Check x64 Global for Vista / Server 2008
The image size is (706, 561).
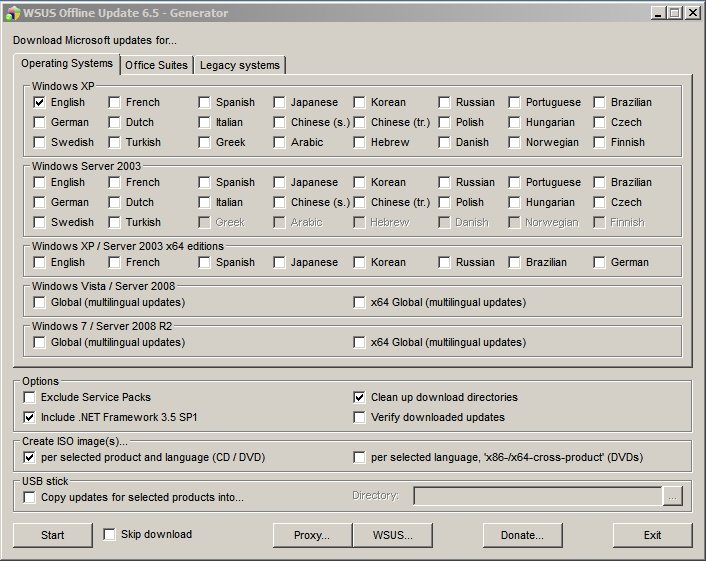click(359, 302)
